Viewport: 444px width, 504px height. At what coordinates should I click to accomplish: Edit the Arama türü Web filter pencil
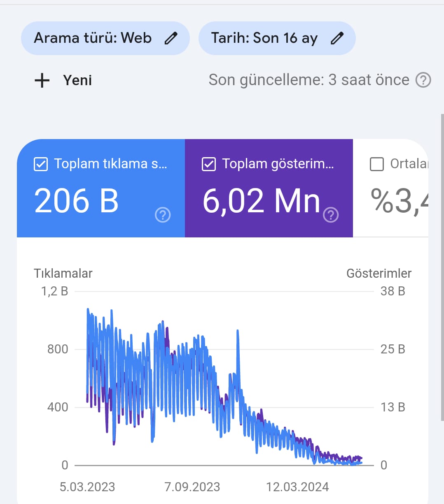pos(171,38)
